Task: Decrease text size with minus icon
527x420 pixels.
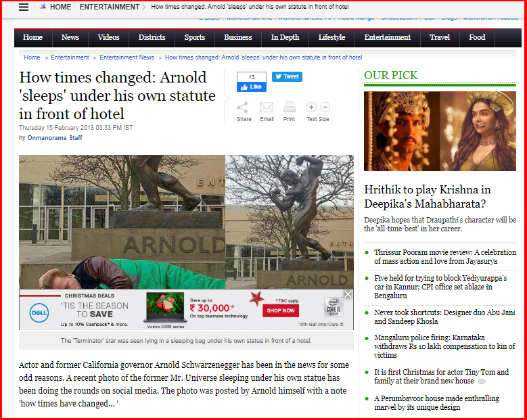Action: (325, 107)
